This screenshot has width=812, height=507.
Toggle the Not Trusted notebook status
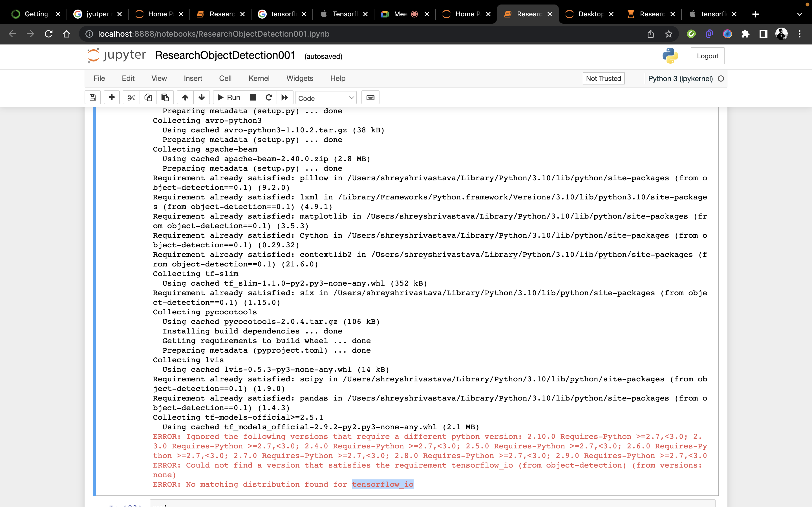point(603,79)
